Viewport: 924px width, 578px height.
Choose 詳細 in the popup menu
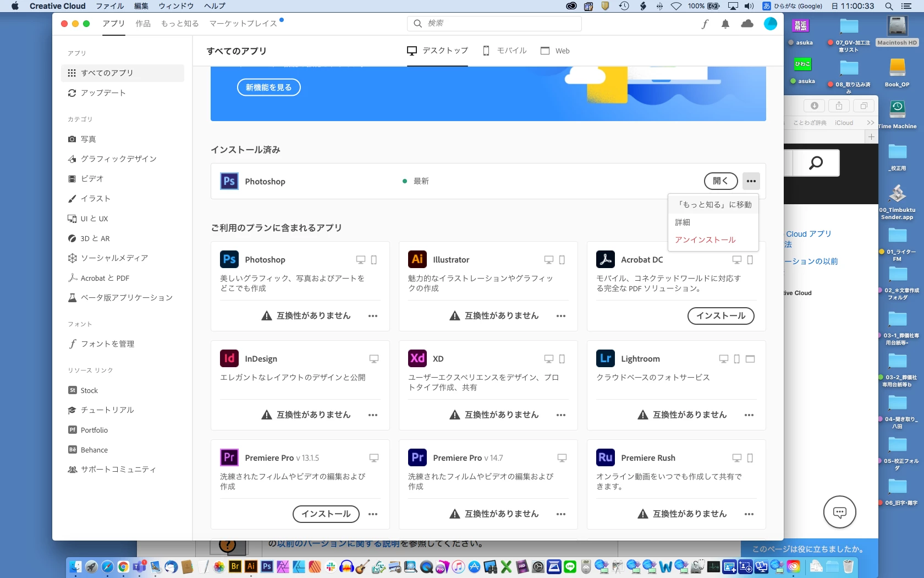tap(713, 222)
